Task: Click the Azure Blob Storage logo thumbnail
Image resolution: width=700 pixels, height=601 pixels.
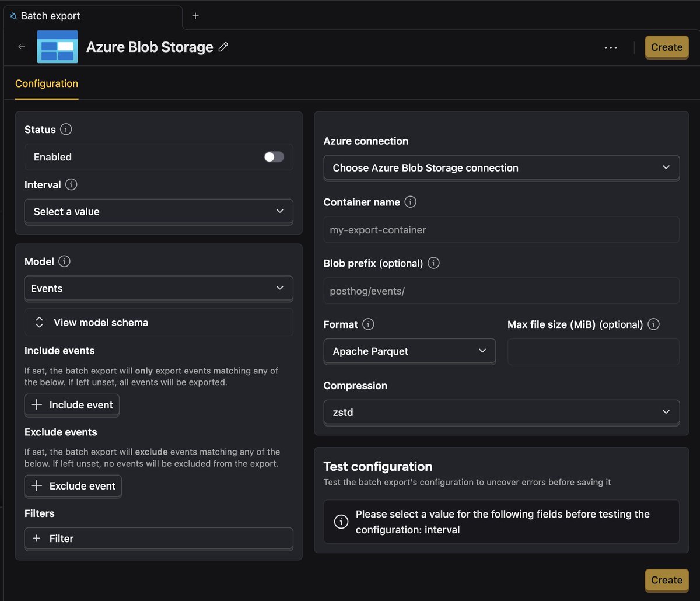Action: coord(57,47)
